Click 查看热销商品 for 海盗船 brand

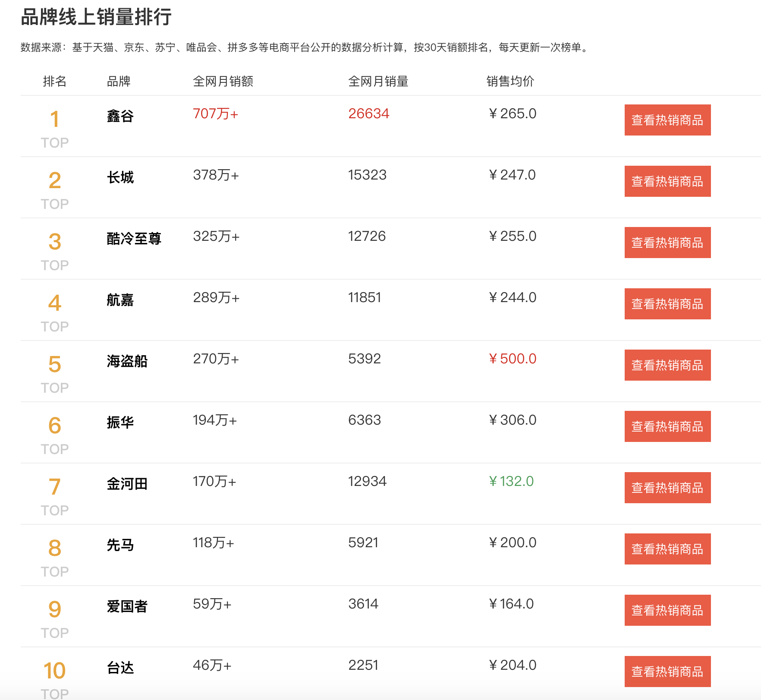667,365
